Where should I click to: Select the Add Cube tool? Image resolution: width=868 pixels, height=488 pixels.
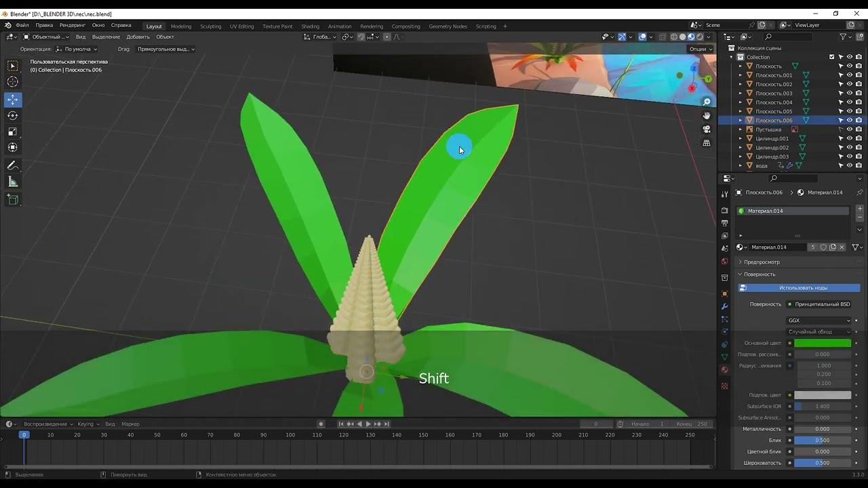(13, 199)
